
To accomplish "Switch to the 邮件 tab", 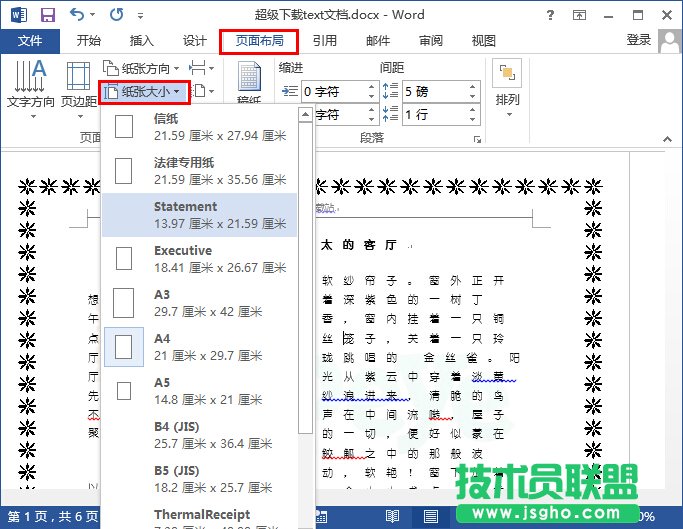I will pos(378,41).
